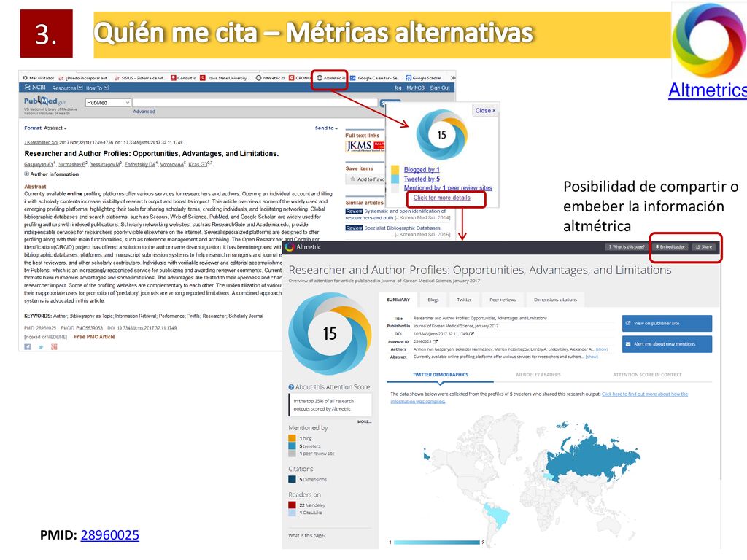
Task: Show full authors list
Action: (602, 349)
